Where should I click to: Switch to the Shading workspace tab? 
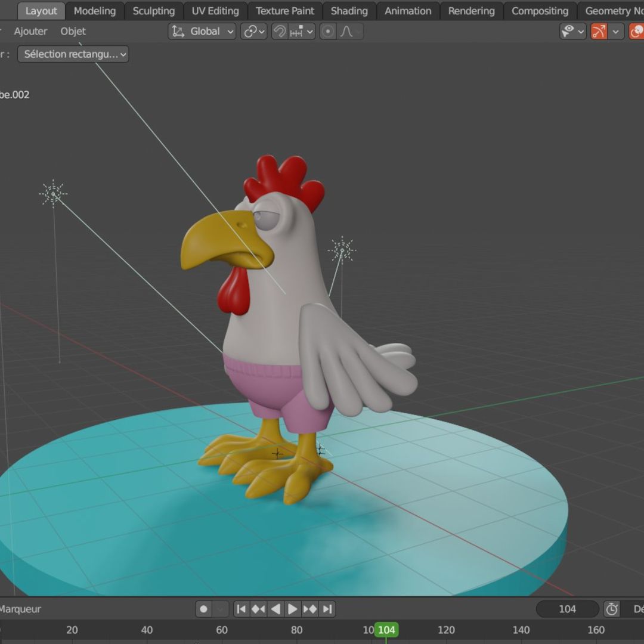[x=349, y=11]
